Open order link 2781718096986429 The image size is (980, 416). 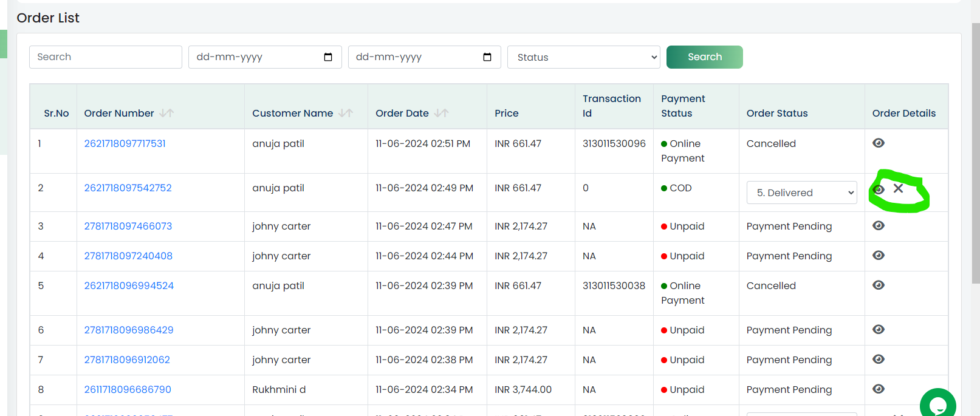pos(129,330)
